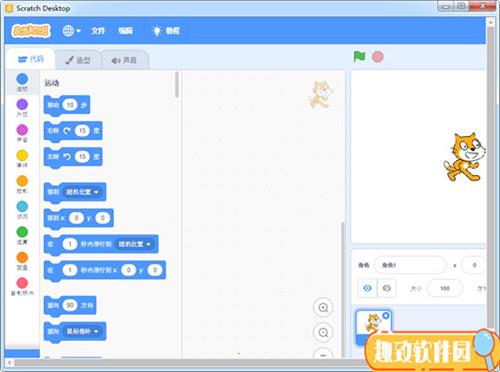Click the block palette vertical scrollbar
This screenshot has width=500, height=372.
coord(177,84)
